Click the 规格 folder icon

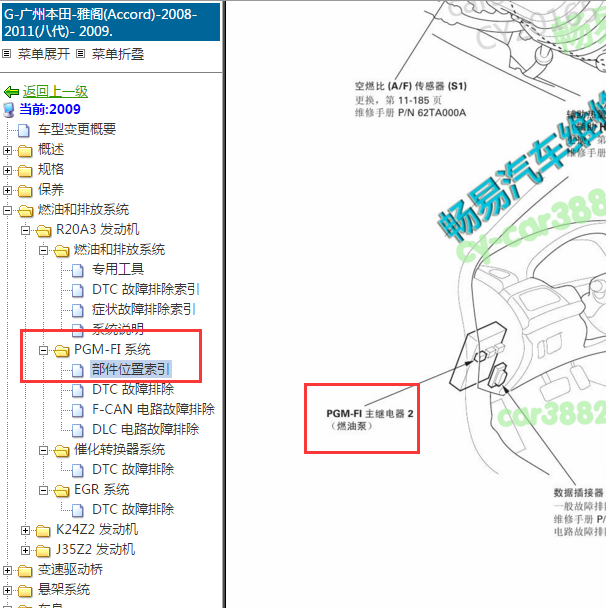25,170
